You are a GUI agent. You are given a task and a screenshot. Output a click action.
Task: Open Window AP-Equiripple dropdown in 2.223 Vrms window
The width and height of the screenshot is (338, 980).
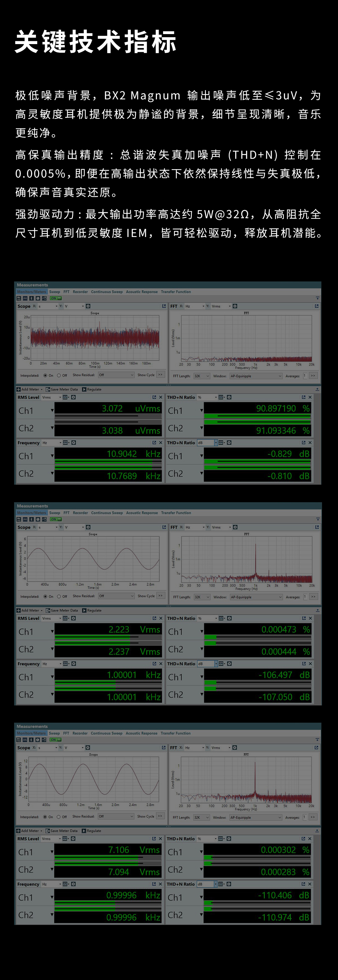[256, 597]
